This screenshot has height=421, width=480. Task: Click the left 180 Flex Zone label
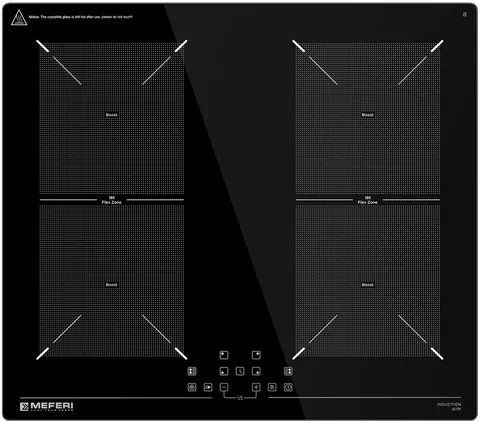(112, 200)
